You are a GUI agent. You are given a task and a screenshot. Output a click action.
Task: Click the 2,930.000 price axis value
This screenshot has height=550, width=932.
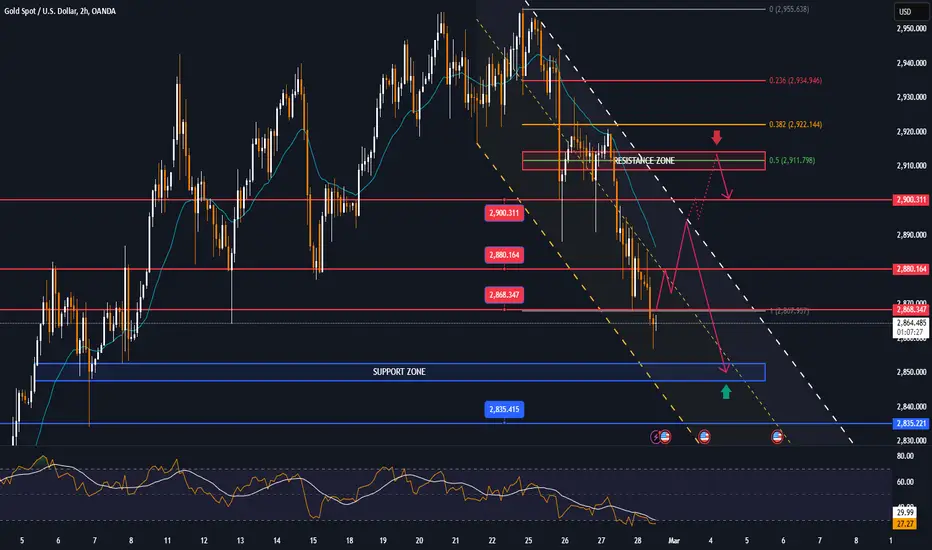click(911, 97)
